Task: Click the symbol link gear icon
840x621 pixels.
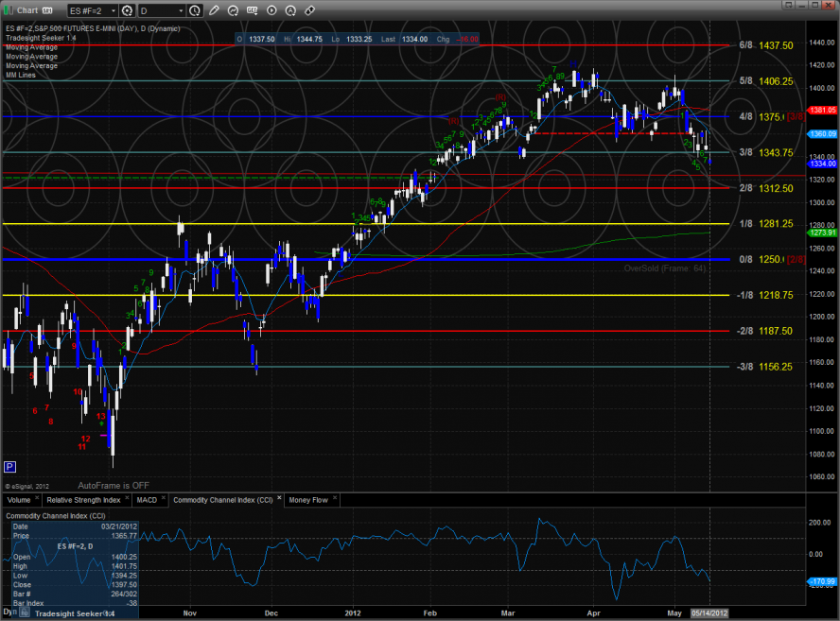Action: [128, 10]
